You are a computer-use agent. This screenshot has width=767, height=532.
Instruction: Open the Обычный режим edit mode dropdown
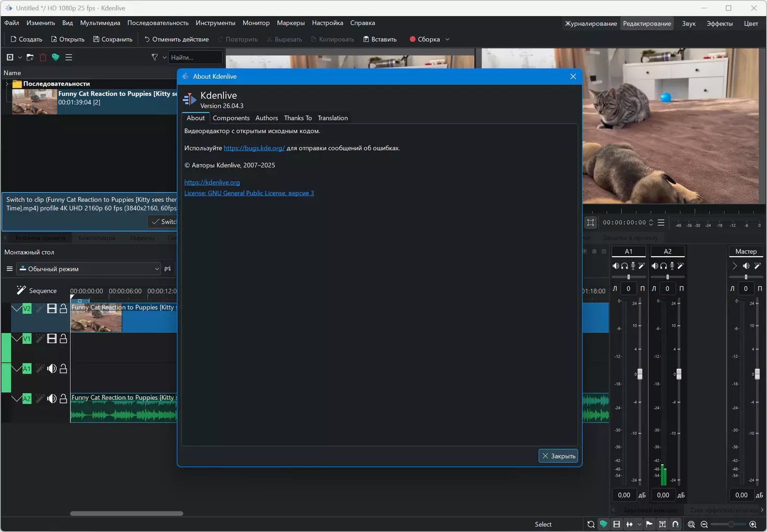coord(89,269)
